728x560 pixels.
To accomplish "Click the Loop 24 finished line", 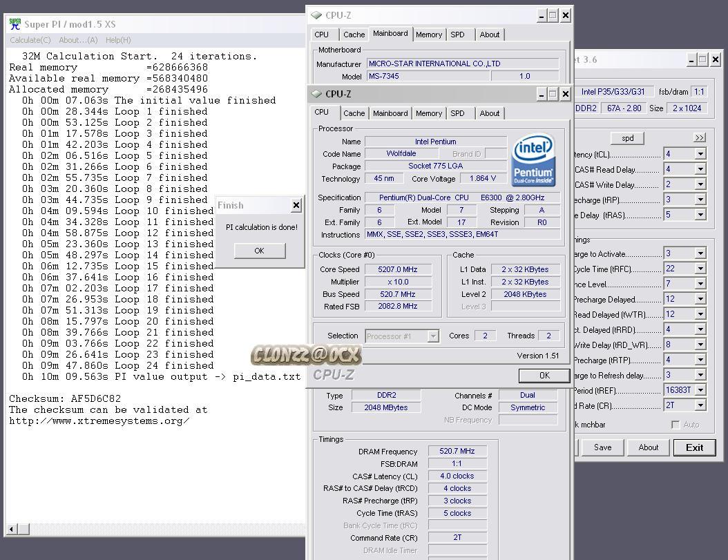I will tap(118, 365).
